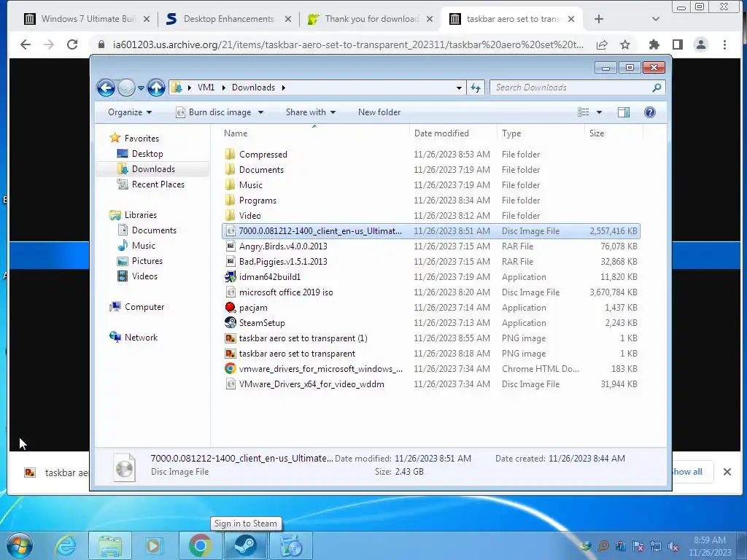This screenshot has width=747, height=560.
Task: Open the Documents library in the sidebar
Action: coord(154,230)
